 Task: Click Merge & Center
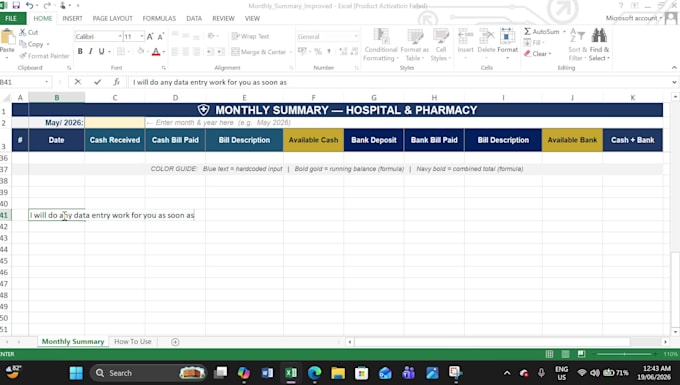click(259, 52)
